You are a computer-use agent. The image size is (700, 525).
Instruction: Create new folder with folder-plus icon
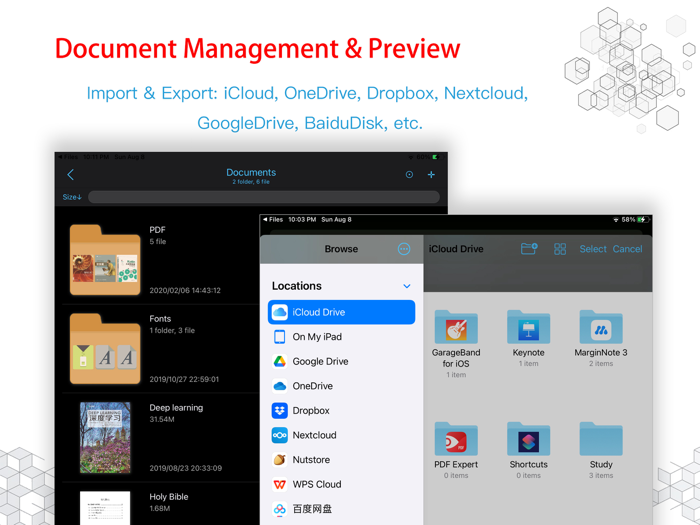click(529, 249)
